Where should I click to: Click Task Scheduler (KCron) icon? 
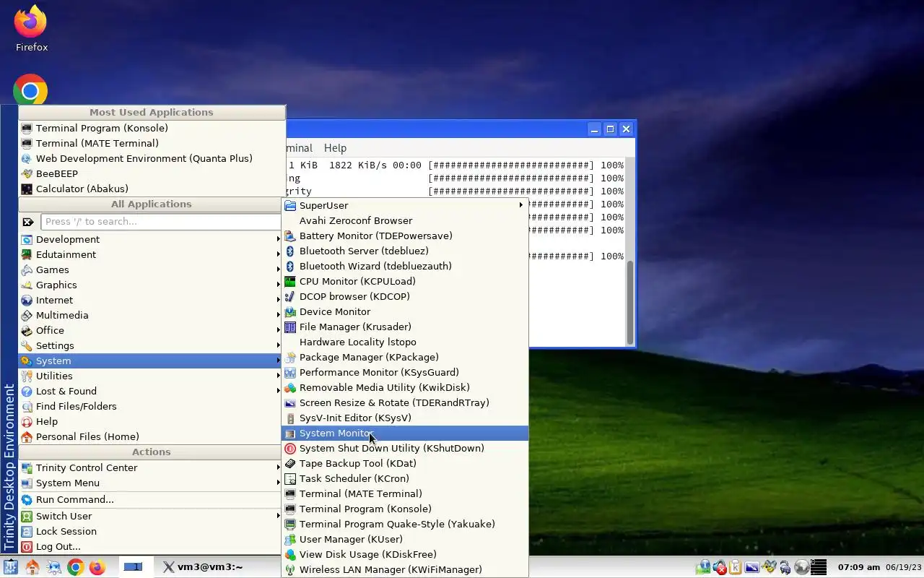tap(290, 478)
